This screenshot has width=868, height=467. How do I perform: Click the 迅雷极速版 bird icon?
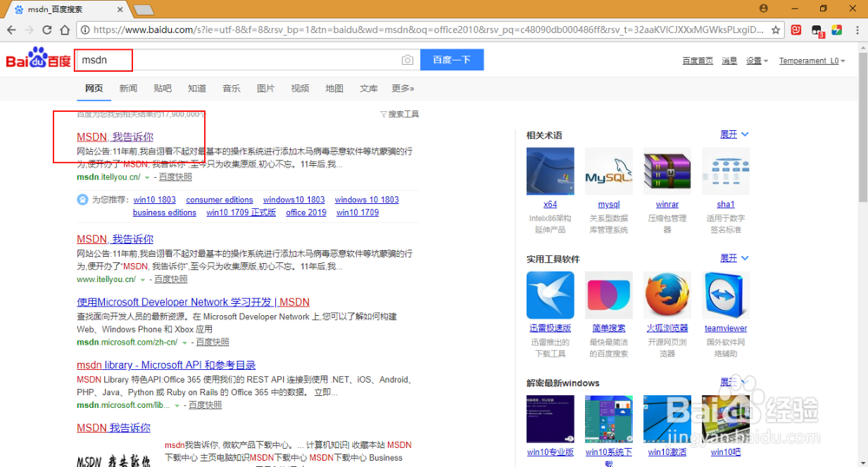550,295
